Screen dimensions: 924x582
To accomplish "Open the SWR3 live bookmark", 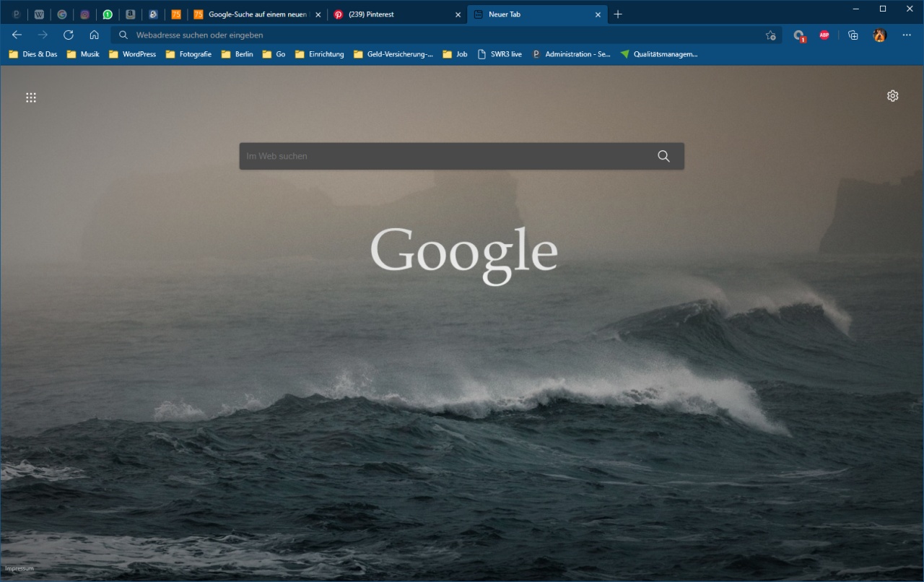I will click(500, 54).
